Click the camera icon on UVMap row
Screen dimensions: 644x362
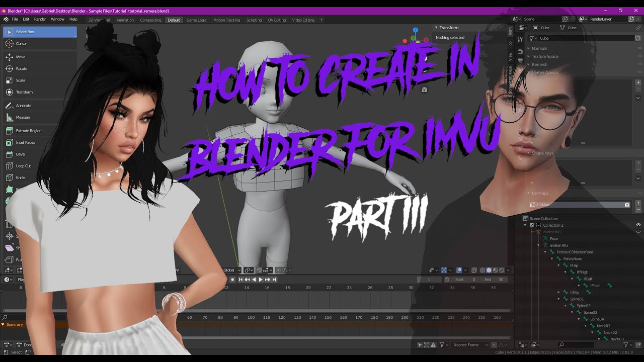coord(627,205)
